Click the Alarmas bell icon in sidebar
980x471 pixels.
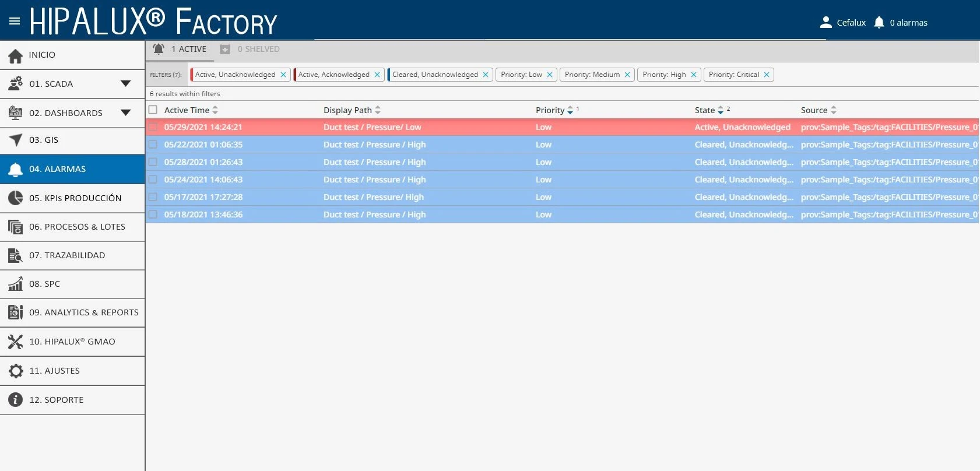click(x=16, y=169)
